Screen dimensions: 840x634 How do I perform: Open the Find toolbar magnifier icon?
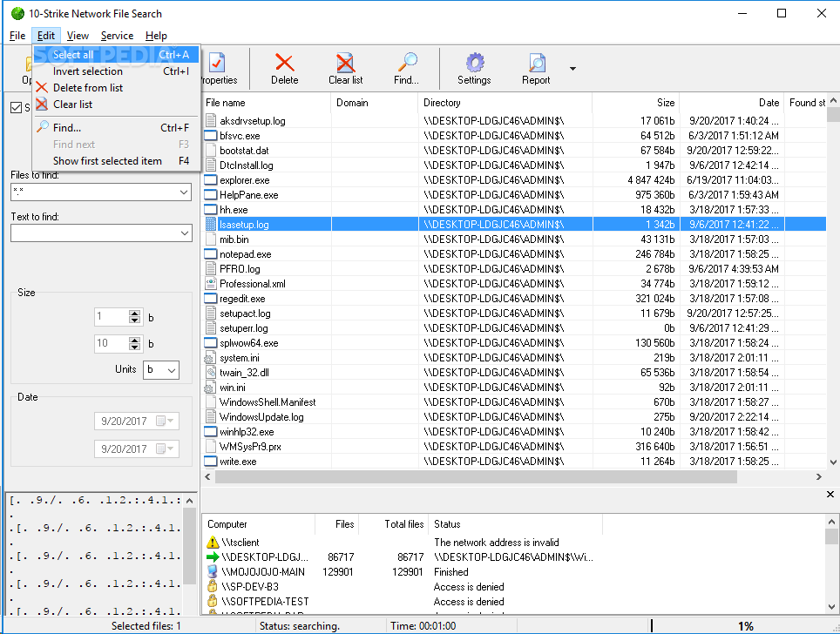pos(407,62)
